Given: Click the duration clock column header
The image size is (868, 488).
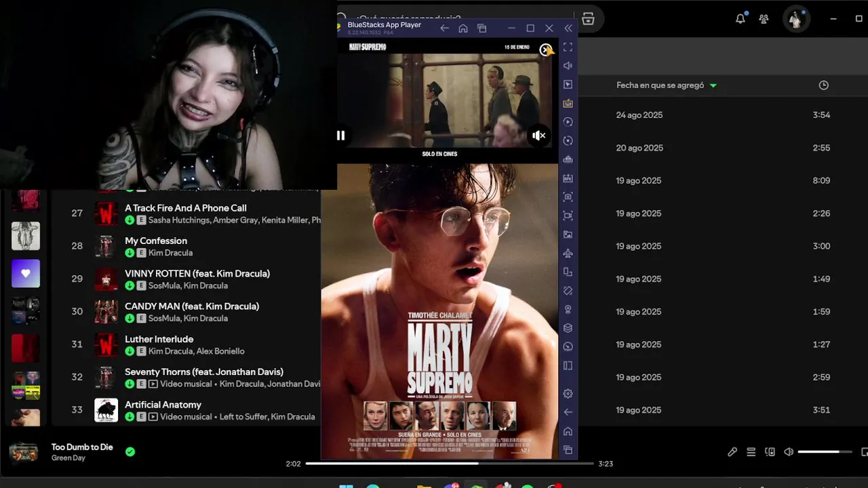Looking at the screenshot, I should click(823, 85).
